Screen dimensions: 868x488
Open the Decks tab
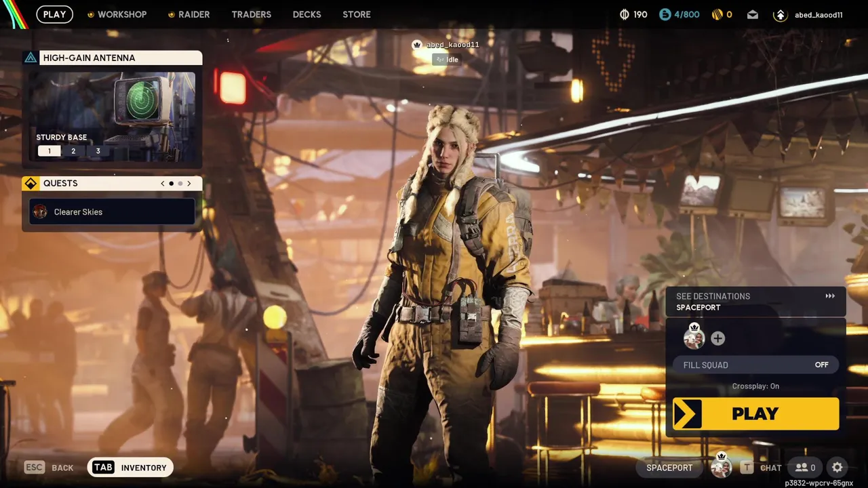click(x=307, y=14)
